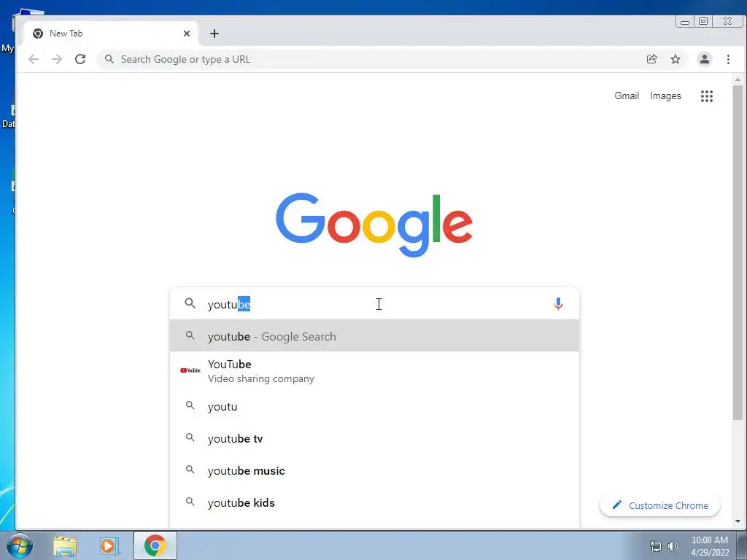Open Images link
Image resolution: width=747 pixels, height=560 pixels.
tap(665, 96)
